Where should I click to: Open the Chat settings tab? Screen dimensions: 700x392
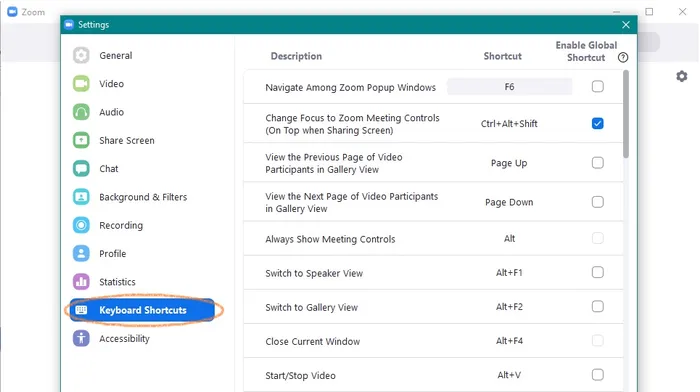[143, 169]
